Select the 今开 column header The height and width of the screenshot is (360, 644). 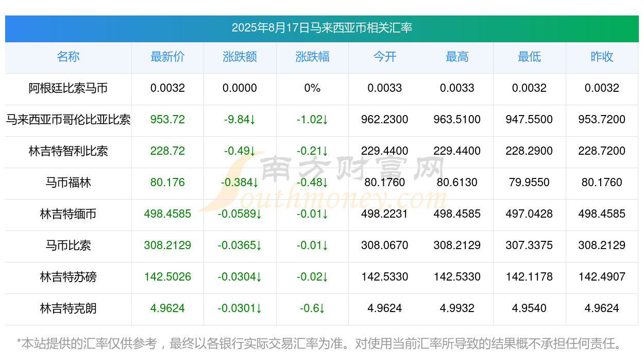coord(385,57)
